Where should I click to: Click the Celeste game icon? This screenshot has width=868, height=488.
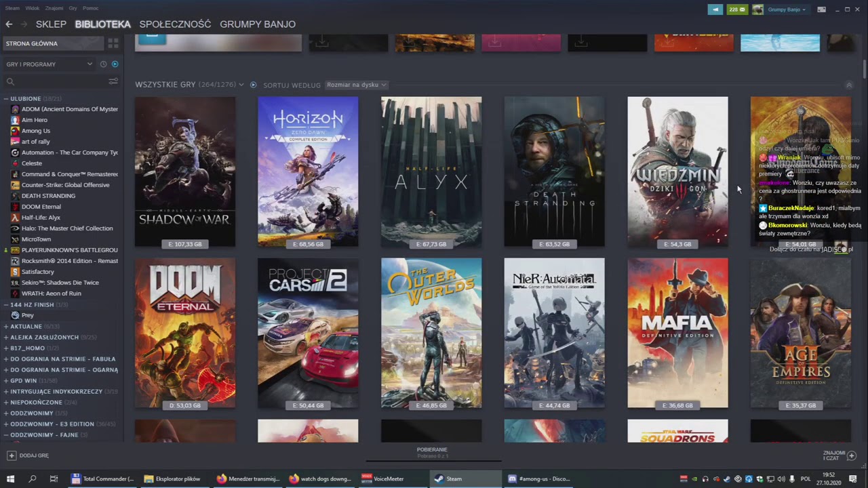tap(15, 163)
